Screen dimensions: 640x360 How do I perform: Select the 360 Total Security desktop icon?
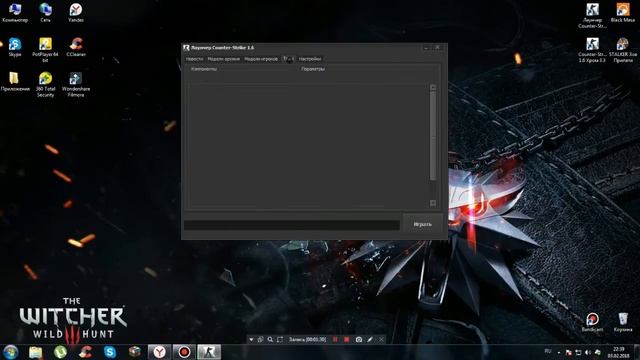(x=45, y=84)
